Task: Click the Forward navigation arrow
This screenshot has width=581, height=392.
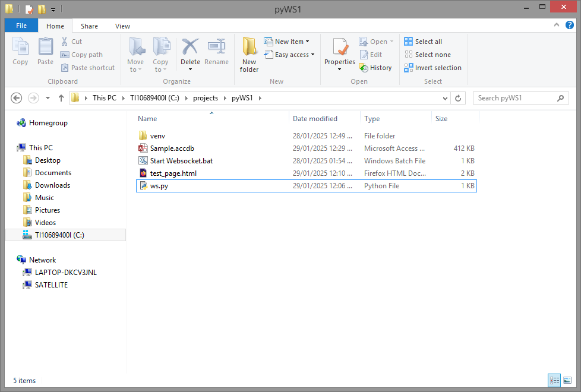Action: [33, 98]
